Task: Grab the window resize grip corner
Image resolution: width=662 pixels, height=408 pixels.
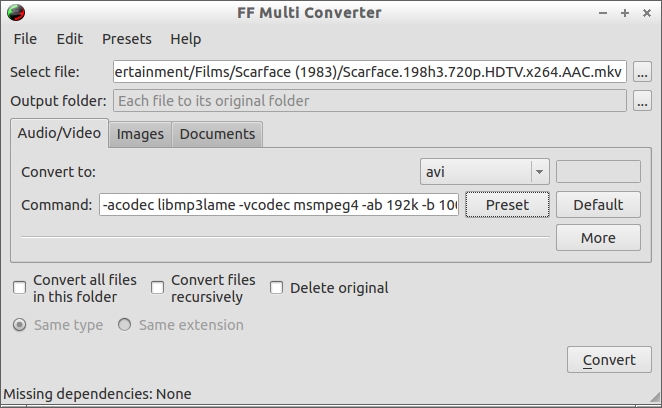Action: 656,397
